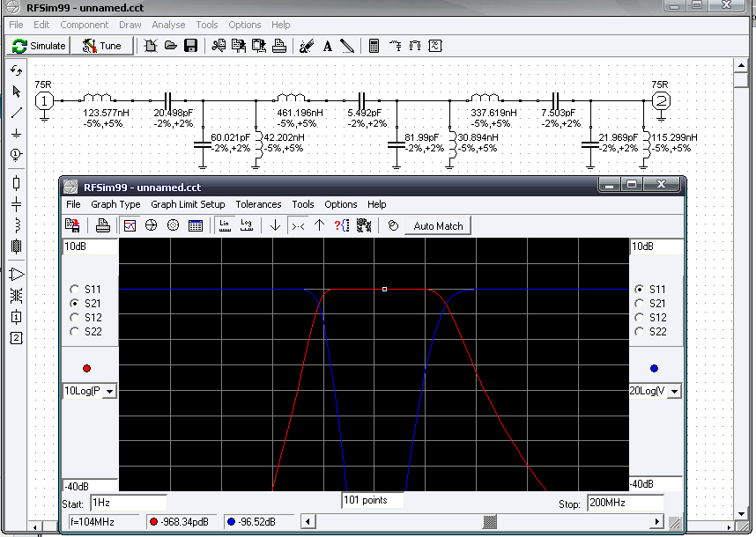The image size is (756, 537).
Task: Show results as tabular data
Action: [196, 225]
